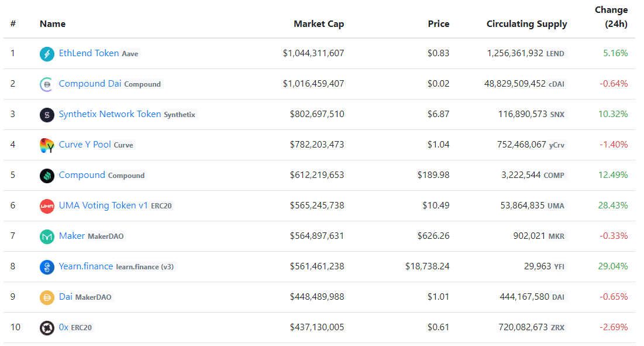Click the 12.49% change value
The width and height of the screenshot is (644, 346).
coord(613,174)
